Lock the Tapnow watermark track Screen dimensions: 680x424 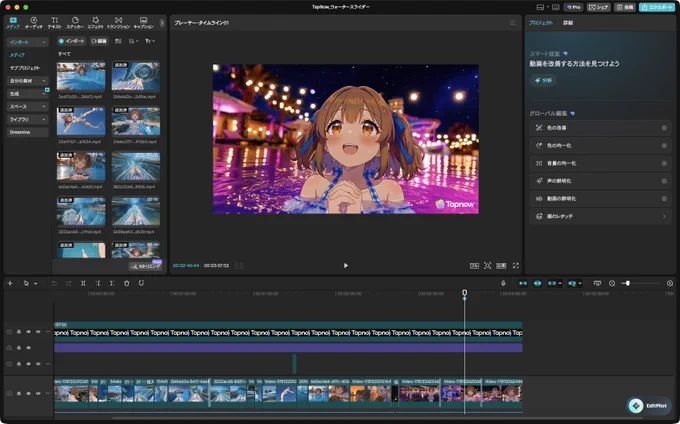pos(19,332)
